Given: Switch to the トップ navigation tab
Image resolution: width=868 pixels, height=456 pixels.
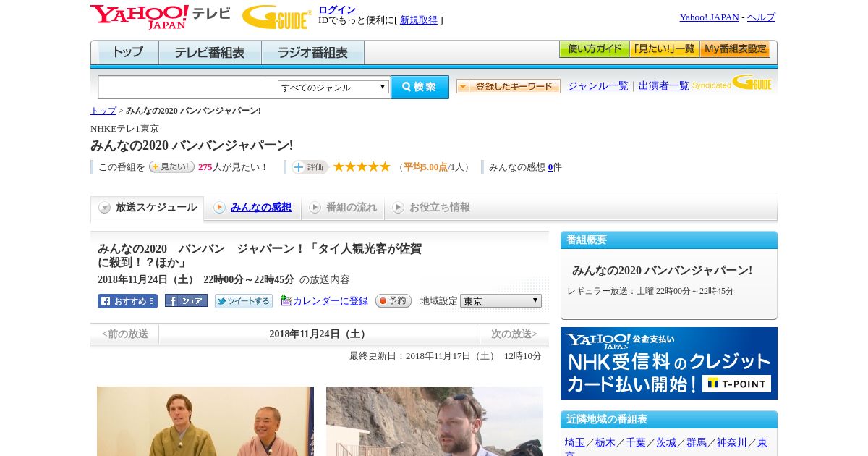Looking at the screenshot, I should (128, 53).
